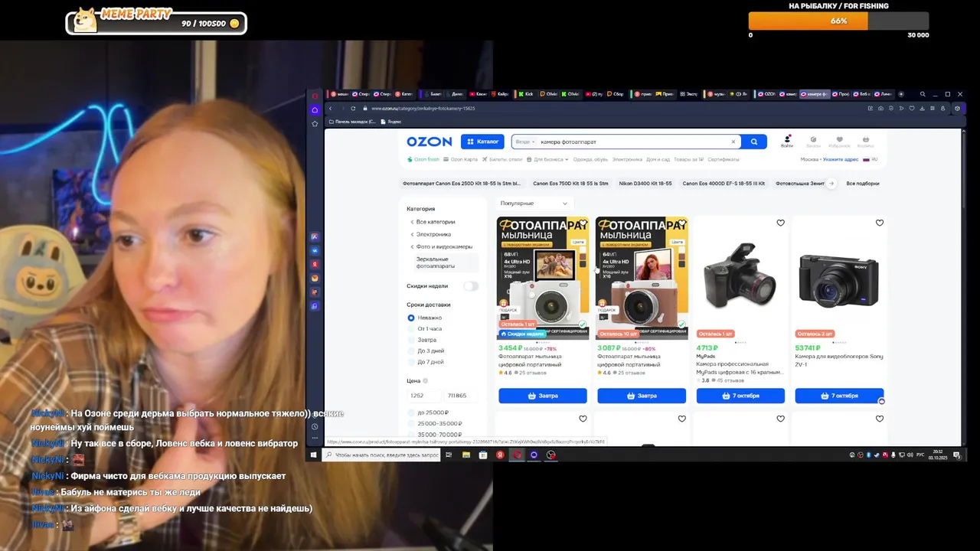Open Билеты, отели menu item

[502, 159]
